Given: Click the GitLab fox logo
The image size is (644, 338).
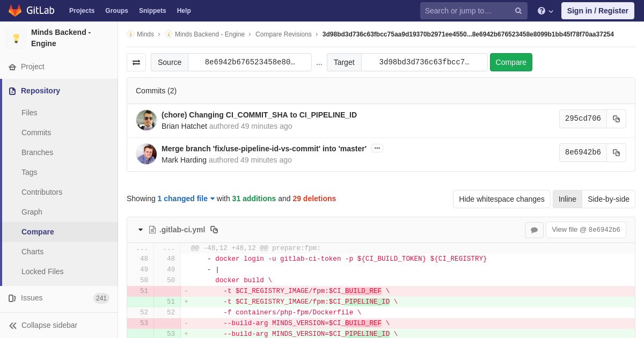Looking at the screenshot, I should click(15, 11).
